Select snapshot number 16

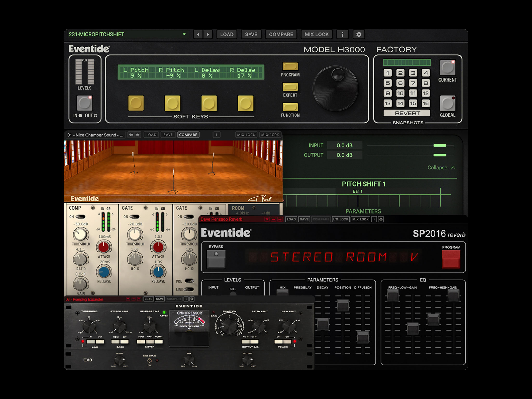click(x=425, y=103)
